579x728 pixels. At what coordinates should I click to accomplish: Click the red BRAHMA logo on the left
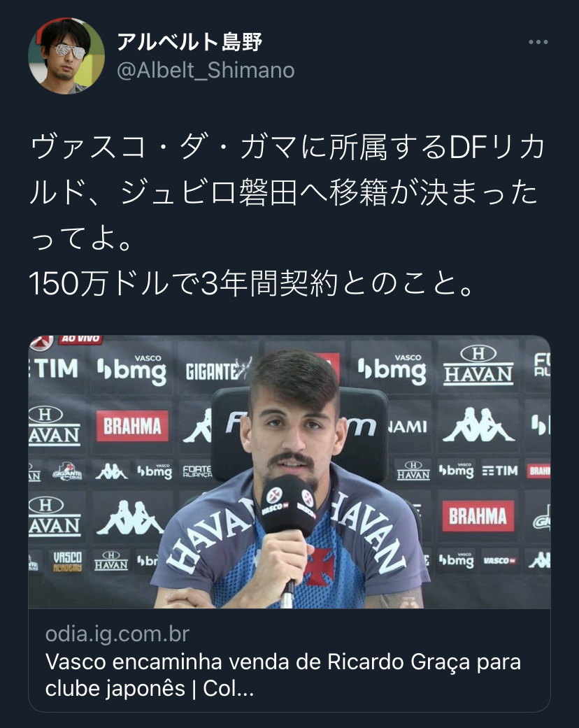(x=132, y=426)
